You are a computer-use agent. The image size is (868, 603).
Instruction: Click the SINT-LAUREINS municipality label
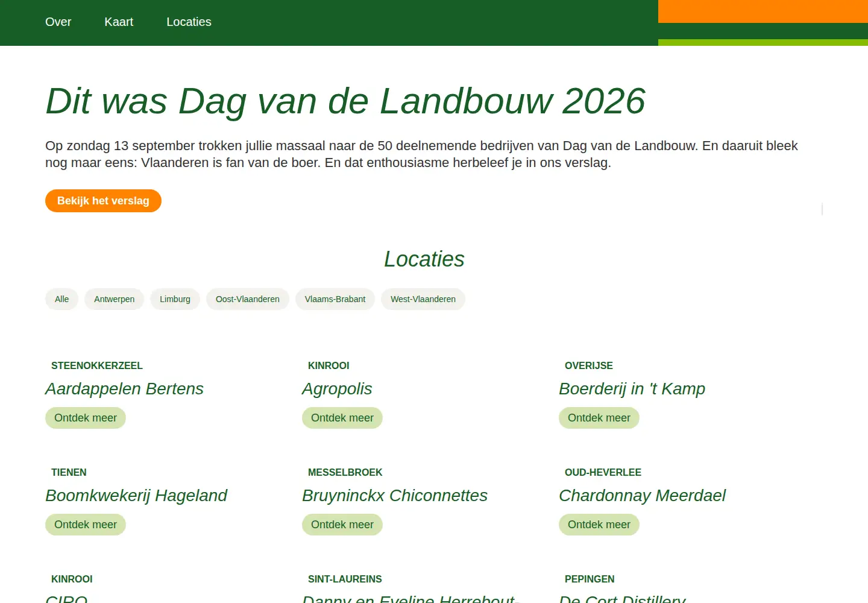pos(345,579)
